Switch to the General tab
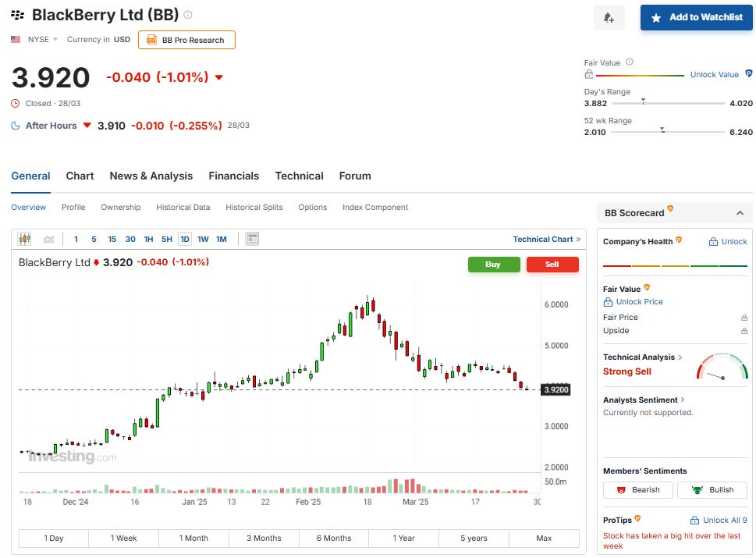The width and height of the screenshot is (756, 558). point(30,176)
